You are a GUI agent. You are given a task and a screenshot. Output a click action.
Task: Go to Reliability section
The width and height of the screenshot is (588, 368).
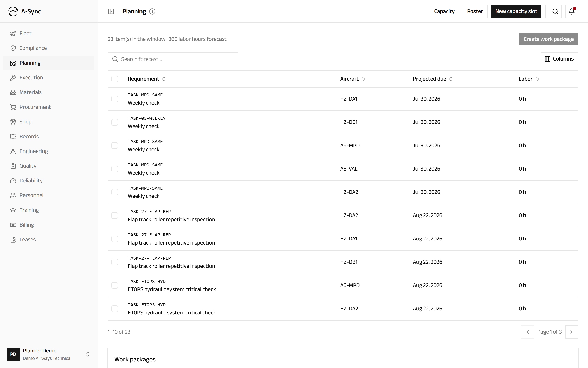pyautogui.click(x=49, y=181)
